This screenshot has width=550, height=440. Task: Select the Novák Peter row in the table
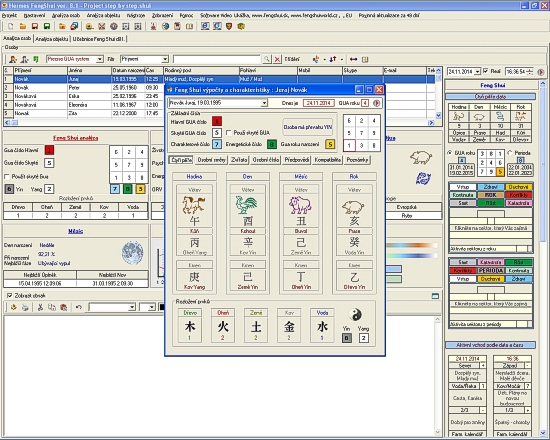219,88
